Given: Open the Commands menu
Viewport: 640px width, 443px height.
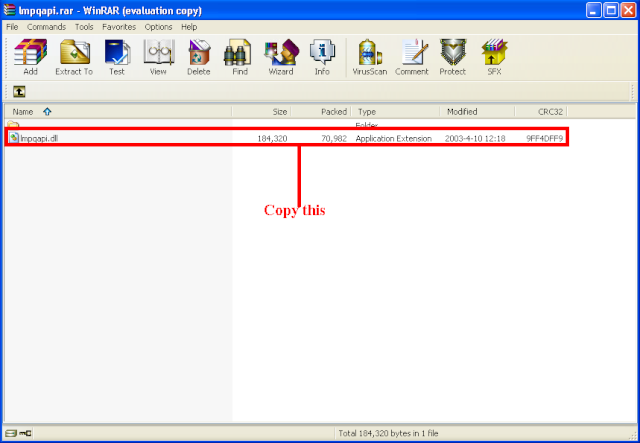Looking at the screenshot, I should pyautogui.click(x=47, y=27).
